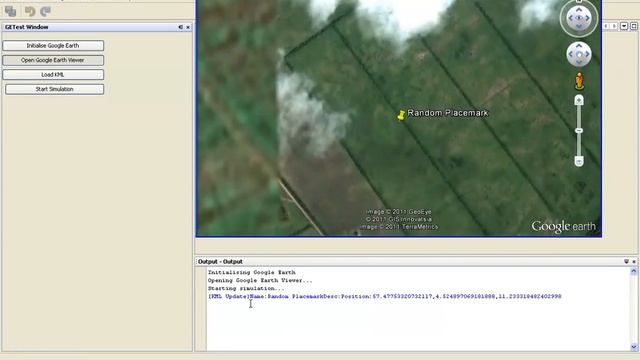Rotate view left on look joystick

tap(571, 18)
